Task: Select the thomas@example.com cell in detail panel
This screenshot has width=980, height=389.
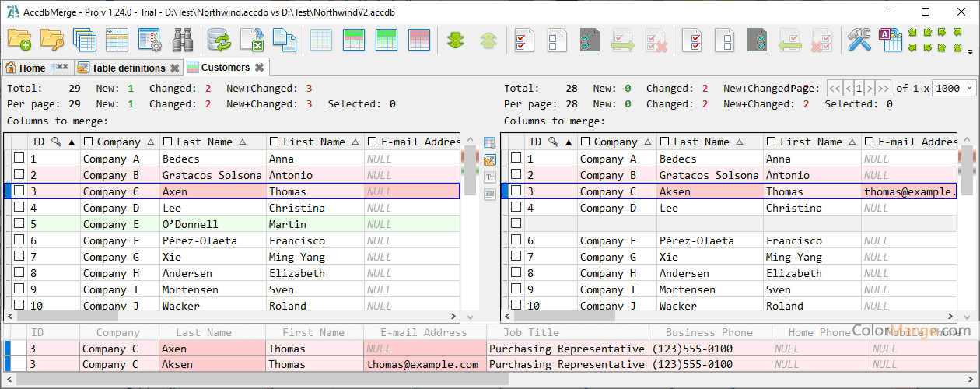Action: [424, 364]
